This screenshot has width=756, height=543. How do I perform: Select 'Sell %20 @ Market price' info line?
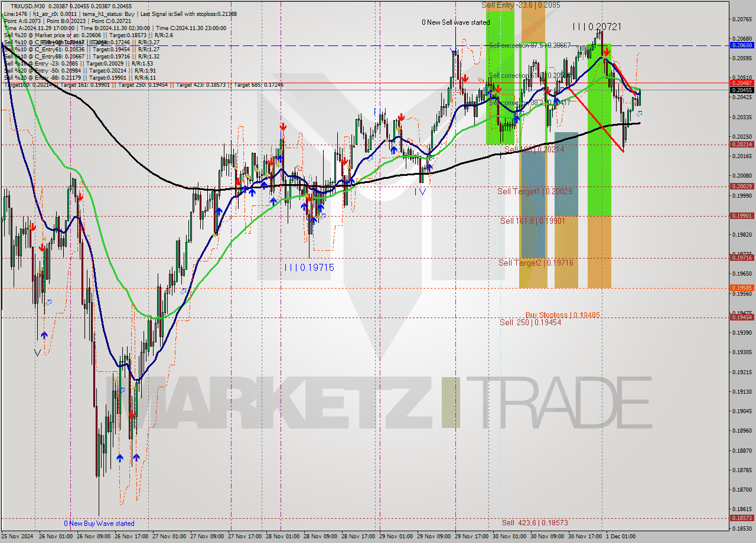[88, 35]
